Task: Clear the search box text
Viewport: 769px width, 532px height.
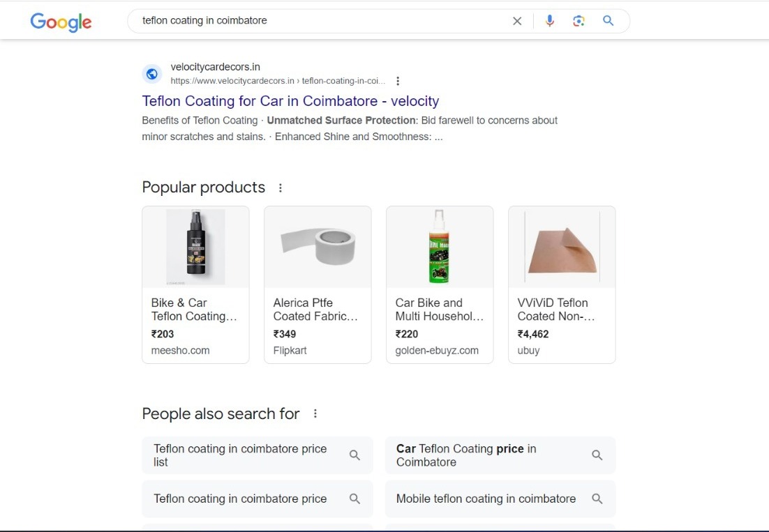Action: (x=517, y=21)
